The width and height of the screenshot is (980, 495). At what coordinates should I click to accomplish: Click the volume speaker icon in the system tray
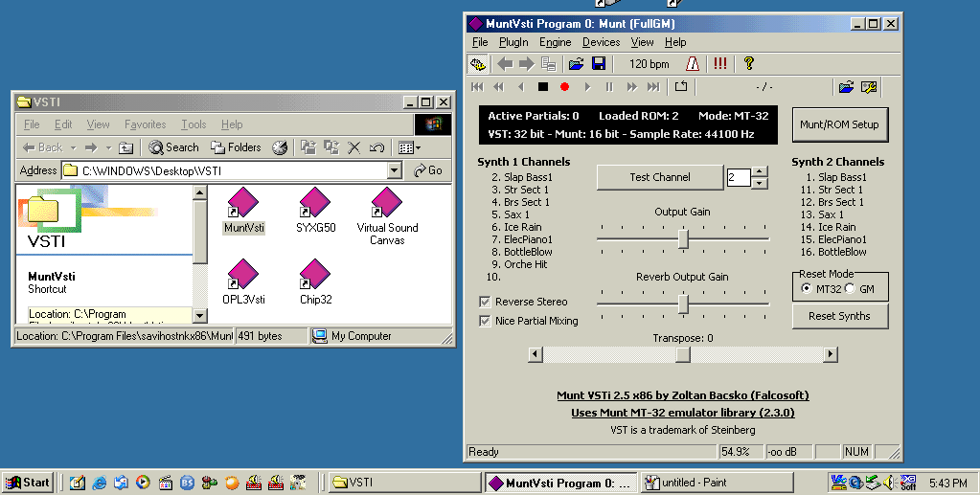pyautogui.click(x=889, y=483)
